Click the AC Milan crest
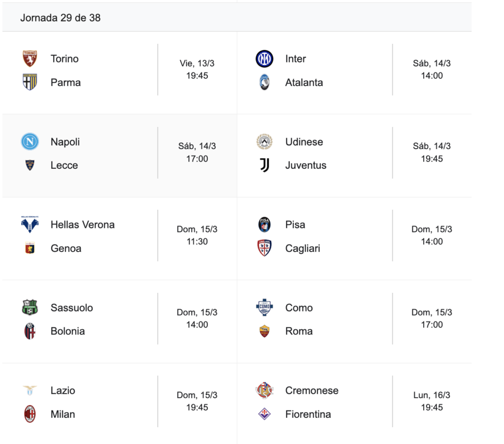504x444 pixels. pos(30,414)
